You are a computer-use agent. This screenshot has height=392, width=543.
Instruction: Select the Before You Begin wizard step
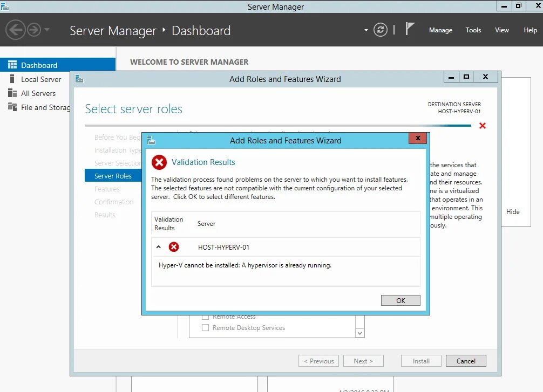tap(118, 137)
